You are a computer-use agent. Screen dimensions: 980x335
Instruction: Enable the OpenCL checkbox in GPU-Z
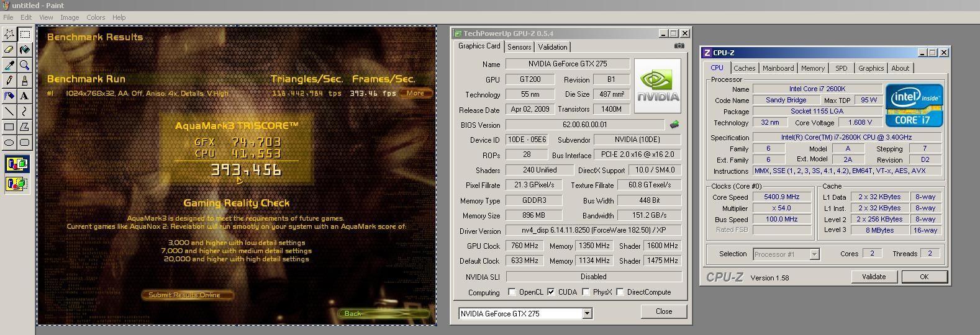[x=512, y=292]
